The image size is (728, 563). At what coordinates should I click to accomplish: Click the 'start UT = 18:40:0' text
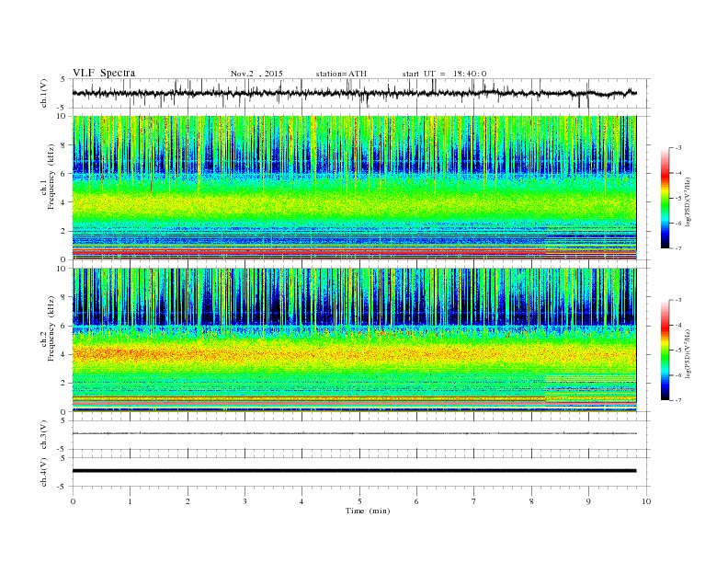444,74
